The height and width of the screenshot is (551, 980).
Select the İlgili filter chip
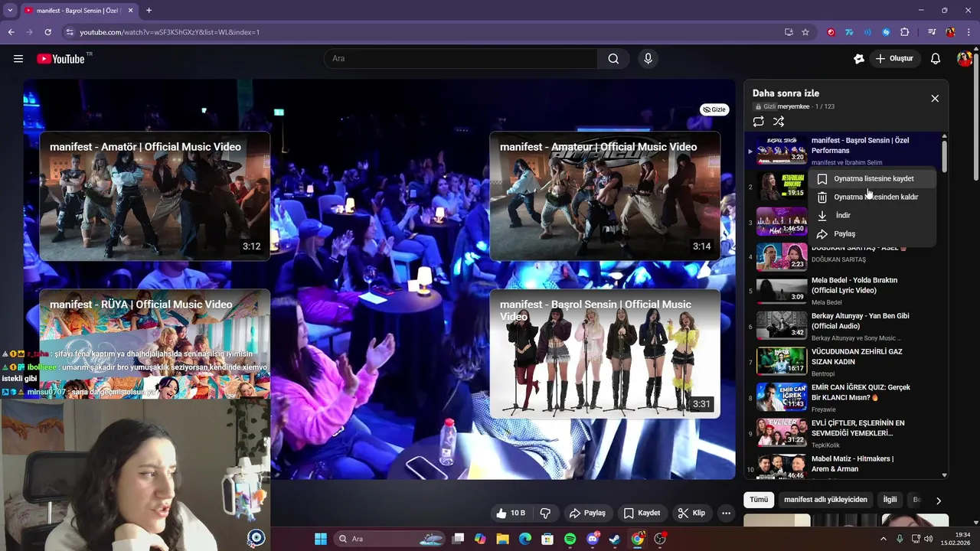pos(890,500)
